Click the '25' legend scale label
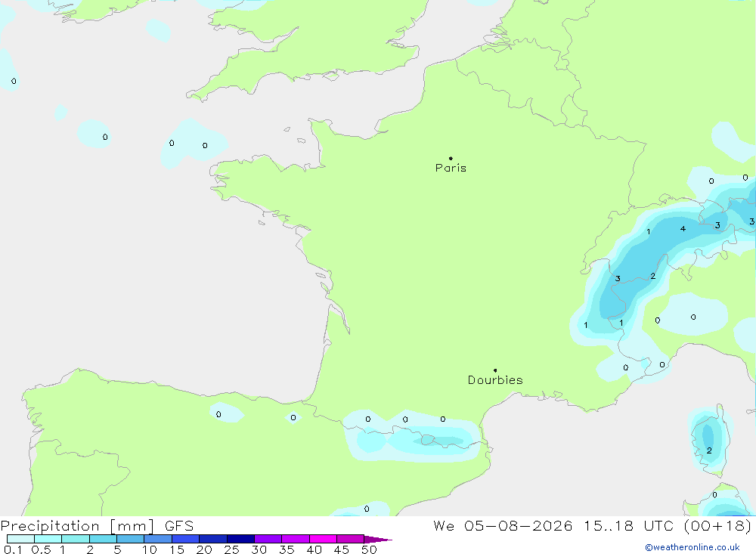 click(x=231, y=549)
